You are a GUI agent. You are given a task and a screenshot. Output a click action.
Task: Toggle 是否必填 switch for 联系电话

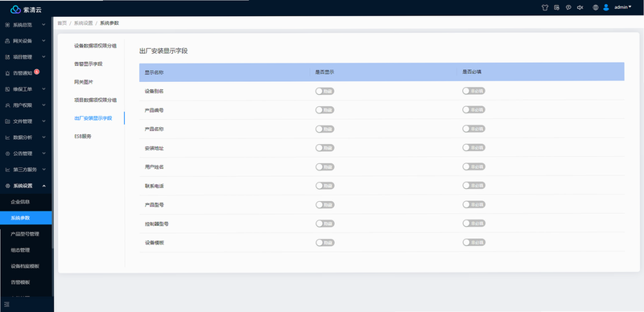473,186
